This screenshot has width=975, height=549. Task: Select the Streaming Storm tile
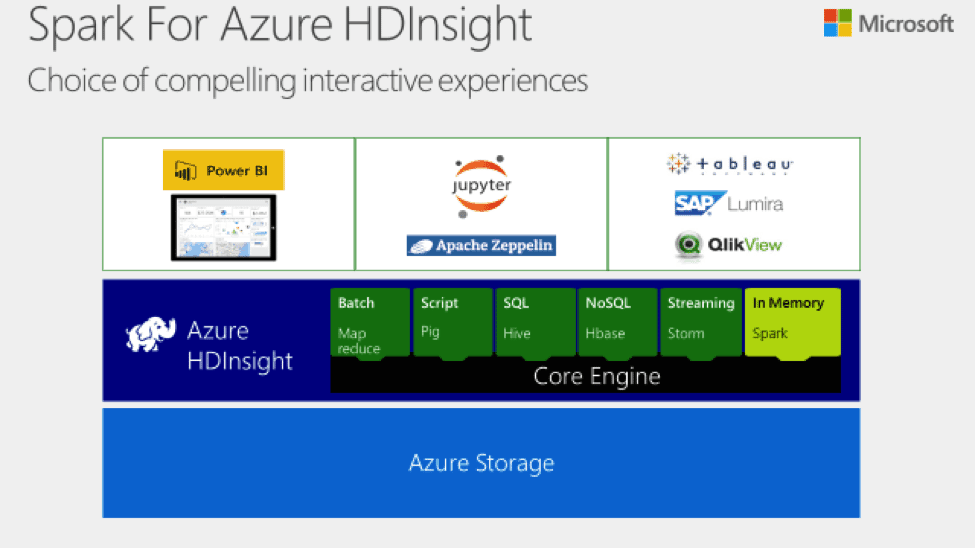pyautogui.click(x=701, y=323)
